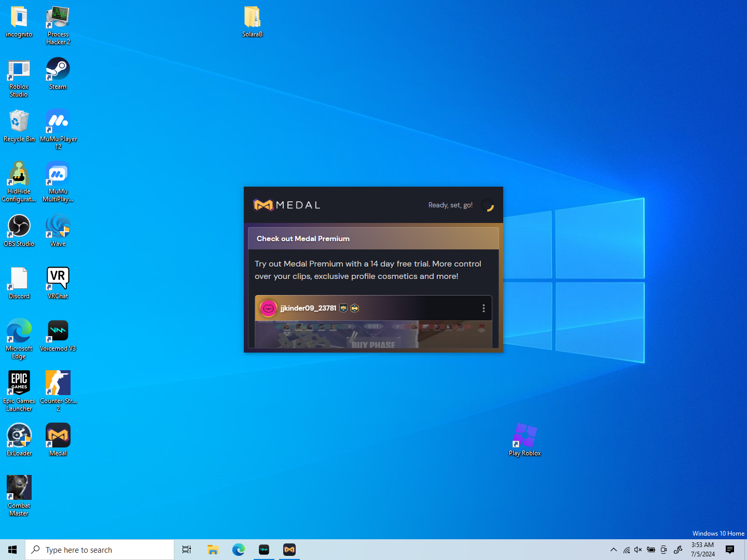Open the clip thumbnail showing BUY PHASE

point(374,334)
